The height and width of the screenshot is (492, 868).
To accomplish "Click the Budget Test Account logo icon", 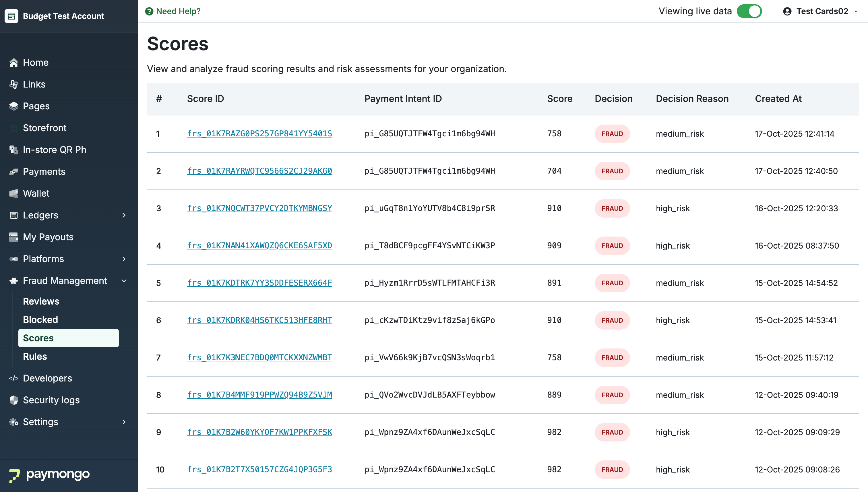I will click(x=11, y=16).
